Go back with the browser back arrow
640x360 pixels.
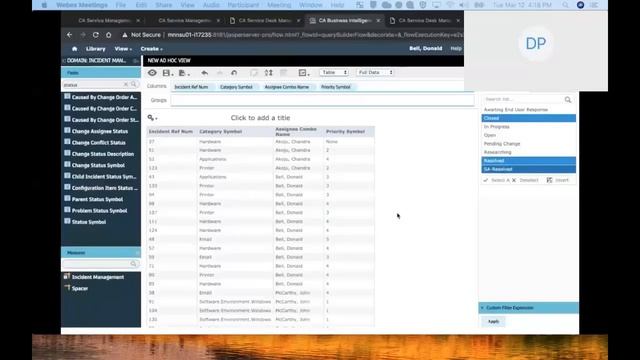[69, 35]
